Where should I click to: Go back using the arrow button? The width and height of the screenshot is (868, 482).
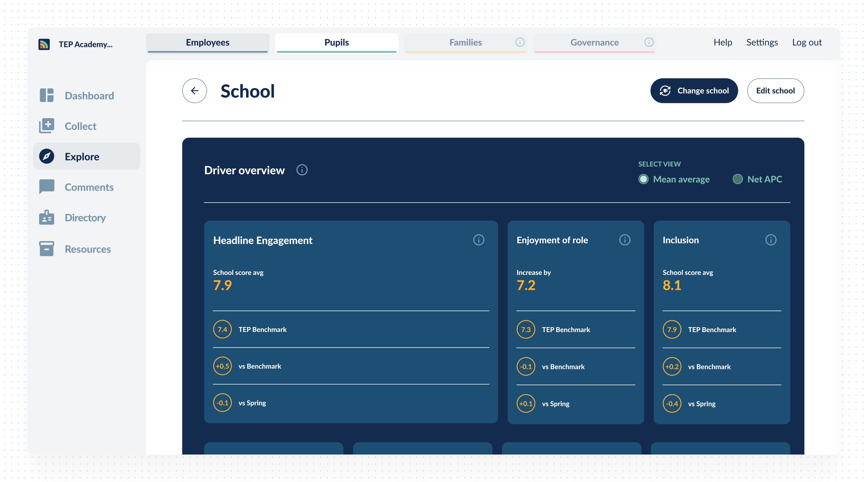[194, 91]
